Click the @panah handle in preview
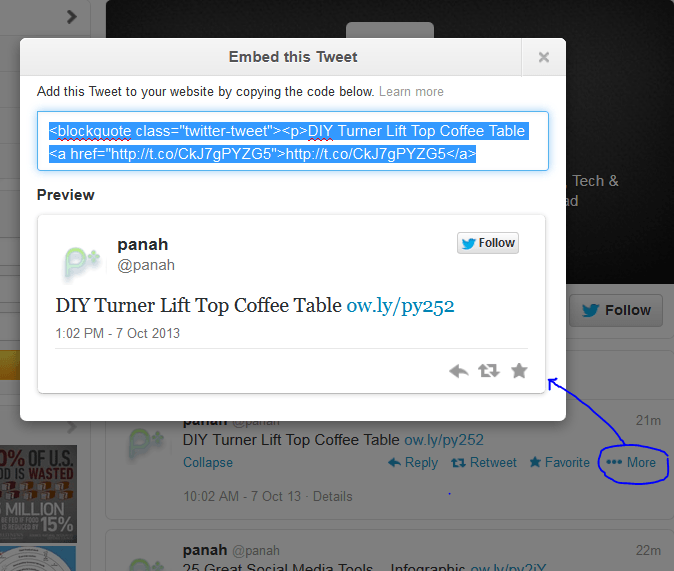674x571 pixels. coord(146,265)
